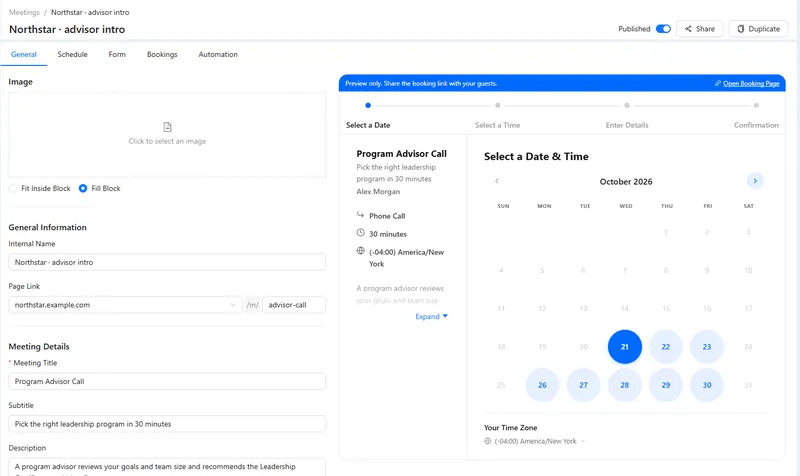Select October 21 on the calendar
The width and height of the screenshot is (800, 476).
pyautogui.click(x=624, y=347)
